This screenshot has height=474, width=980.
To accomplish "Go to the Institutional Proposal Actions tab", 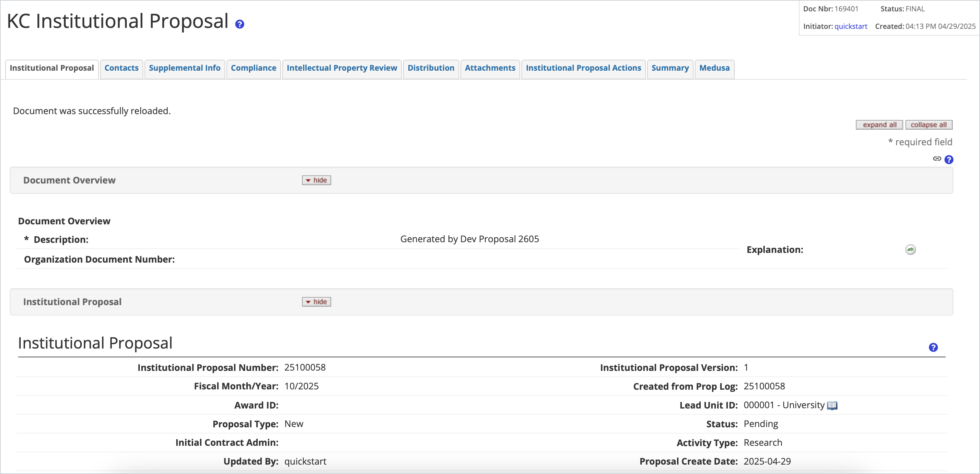I will pos(583,68).
